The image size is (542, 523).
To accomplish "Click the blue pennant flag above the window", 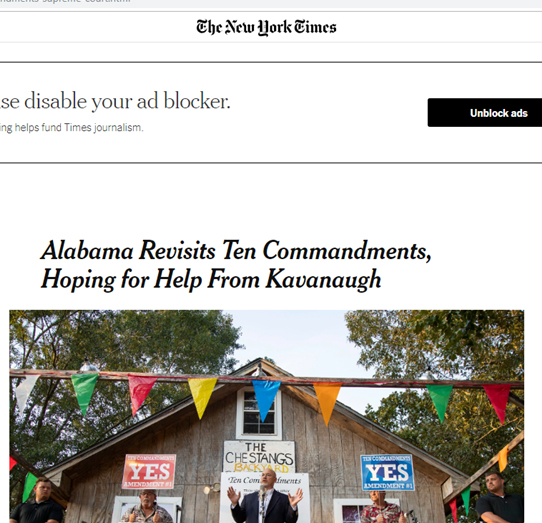I will 265,400.
